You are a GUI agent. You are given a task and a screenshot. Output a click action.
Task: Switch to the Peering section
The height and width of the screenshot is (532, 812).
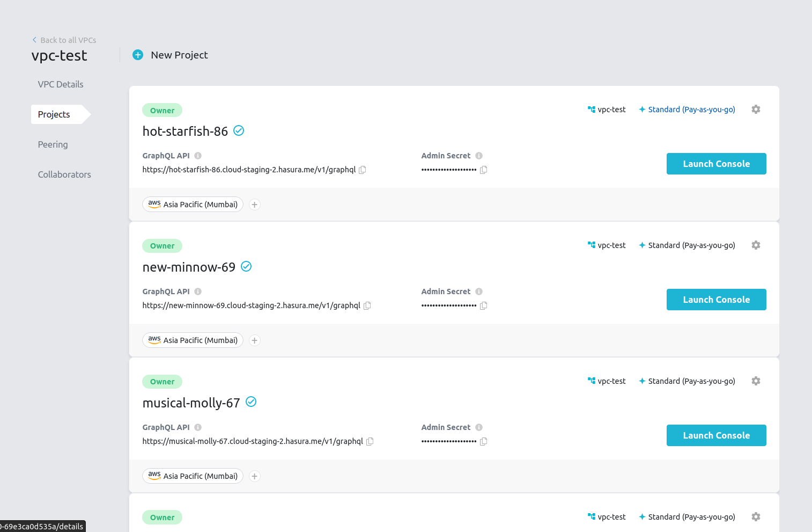tap(53, 144)
